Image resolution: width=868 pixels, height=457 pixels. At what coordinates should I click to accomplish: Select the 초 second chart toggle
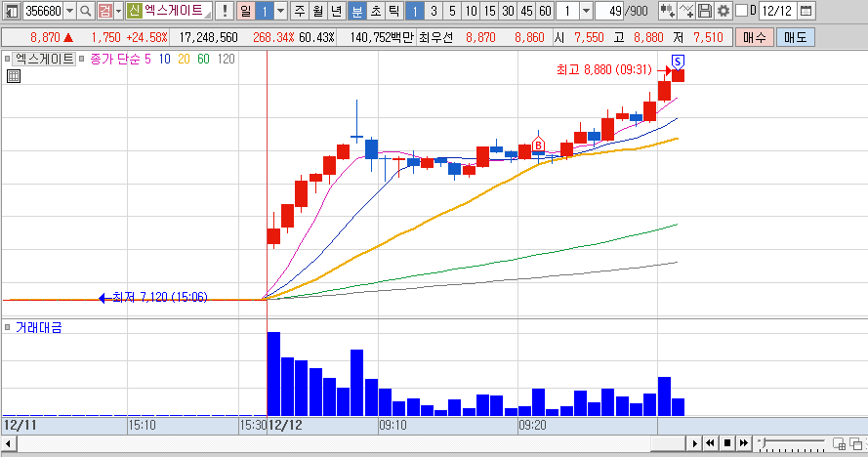(375, 11)
